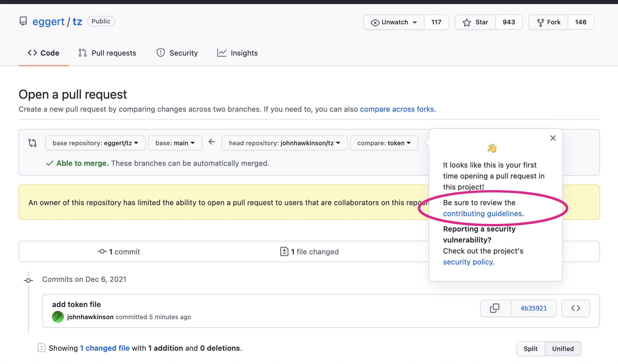The width and height of the screenshot is (618, 364).
Task: Open the contributing guidelines link
Action: (482, 214)
